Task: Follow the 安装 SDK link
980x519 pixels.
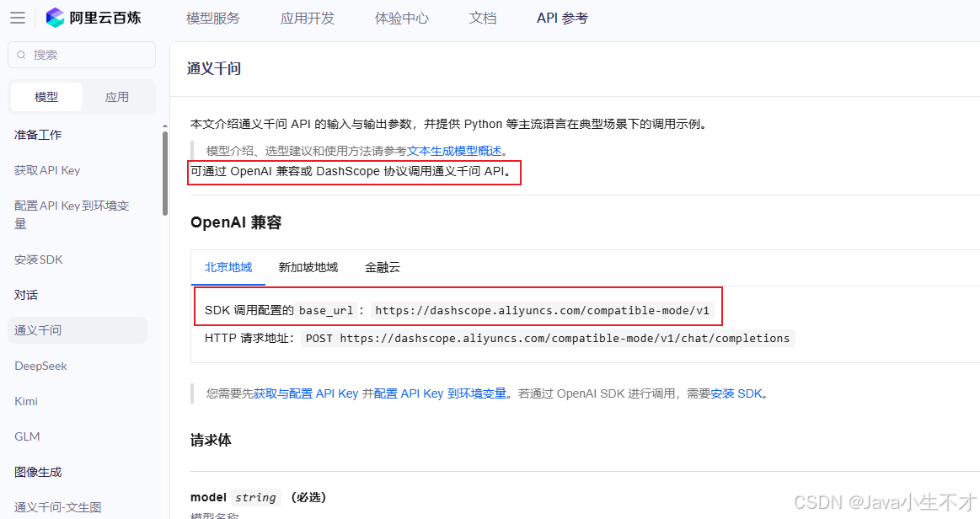Action: 736,393
